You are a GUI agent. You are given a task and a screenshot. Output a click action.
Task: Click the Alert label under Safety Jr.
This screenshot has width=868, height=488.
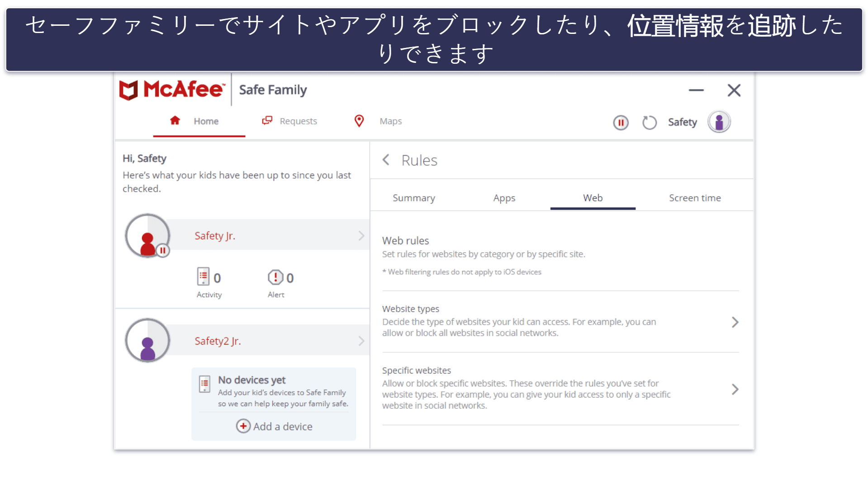coord(276,295)
